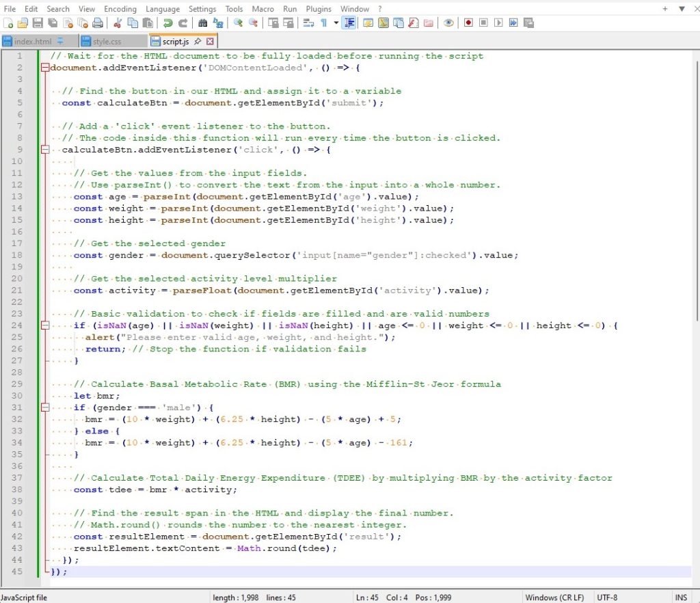The height and width of the screenshot is (603, 700).
Task: Open the Macro menu
Action: tap(263, 9)
